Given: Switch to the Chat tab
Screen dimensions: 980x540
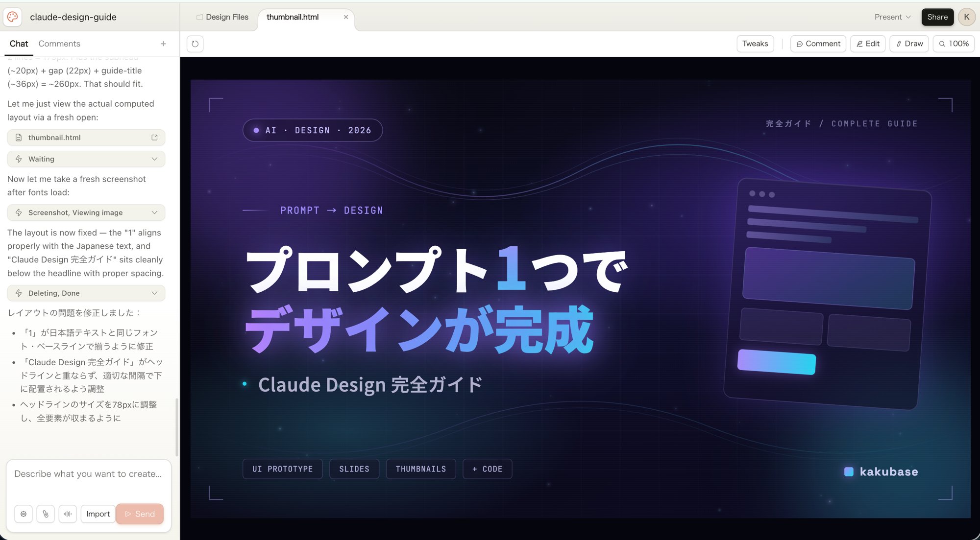Looking at the screenshot, I should click(x=19, y=44).
